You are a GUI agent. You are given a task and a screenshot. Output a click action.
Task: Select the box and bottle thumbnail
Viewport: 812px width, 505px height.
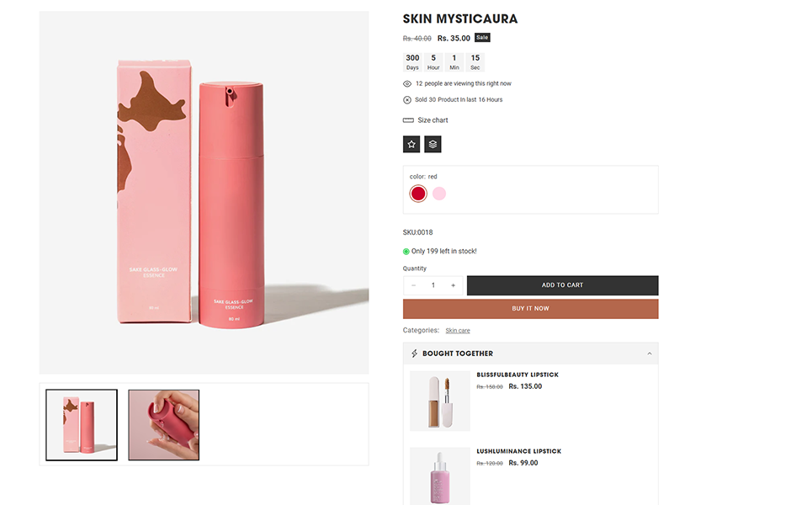tap(82, 425)
